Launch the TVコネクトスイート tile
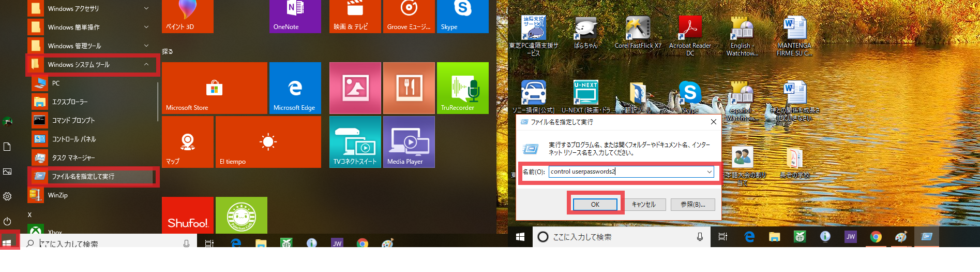 pos(355,142)
